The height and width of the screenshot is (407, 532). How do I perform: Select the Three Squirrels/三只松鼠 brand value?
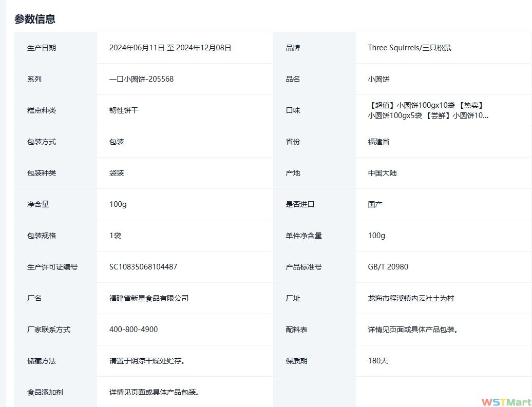tap(409, 48)
